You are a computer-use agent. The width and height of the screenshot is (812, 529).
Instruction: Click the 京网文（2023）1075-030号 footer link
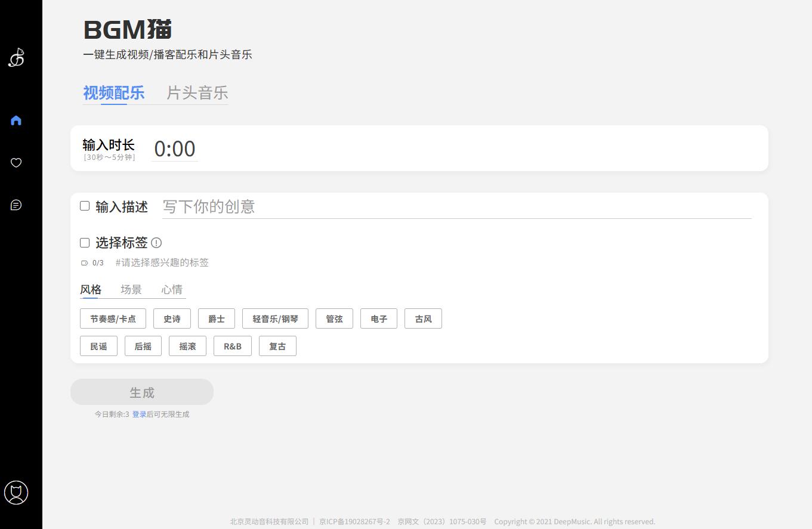tap(442, 522)
